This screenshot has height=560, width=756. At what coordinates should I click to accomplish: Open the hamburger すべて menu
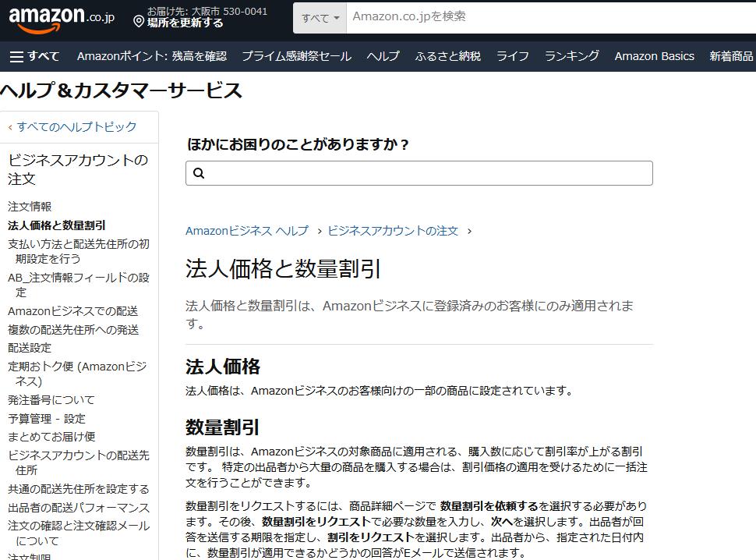34,56
